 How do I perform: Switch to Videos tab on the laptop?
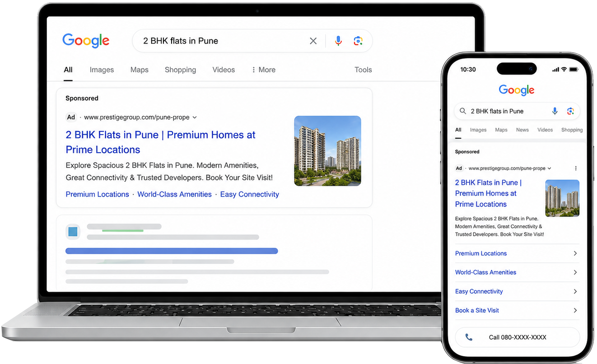pos(224,70)
